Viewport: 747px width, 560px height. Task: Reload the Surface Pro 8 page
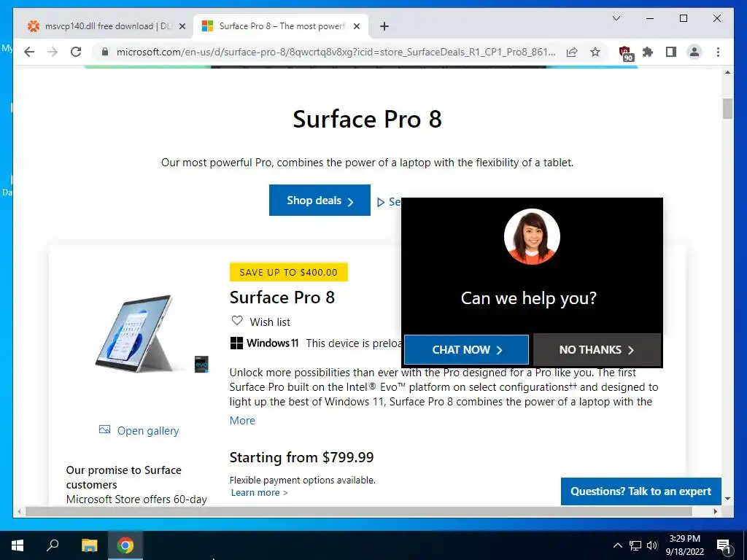76,52
